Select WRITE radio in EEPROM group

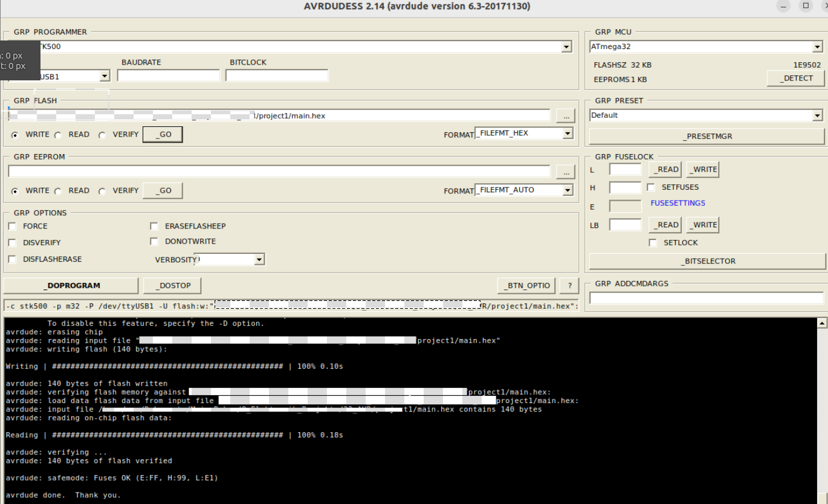tap(15, 191)
